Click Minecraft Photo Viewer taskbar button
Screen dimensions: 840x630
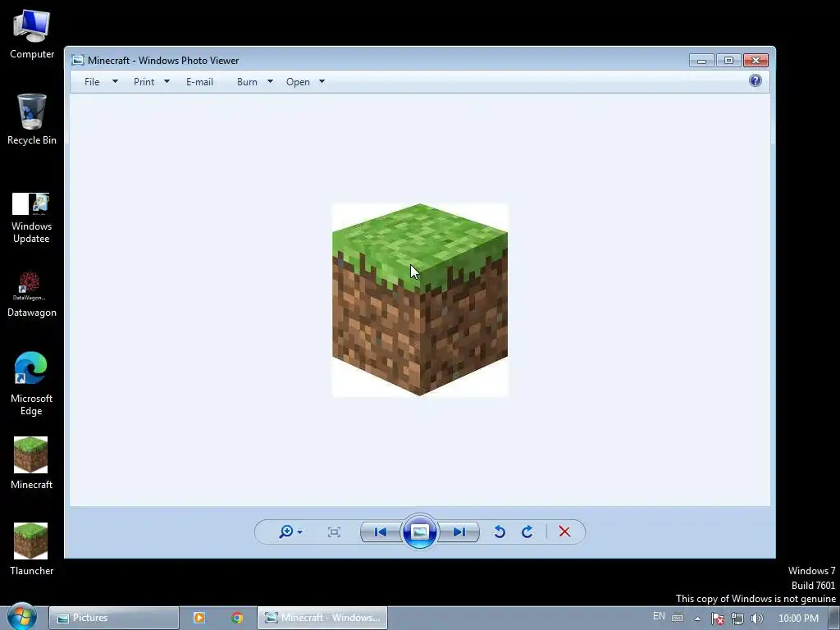point(322,618)
